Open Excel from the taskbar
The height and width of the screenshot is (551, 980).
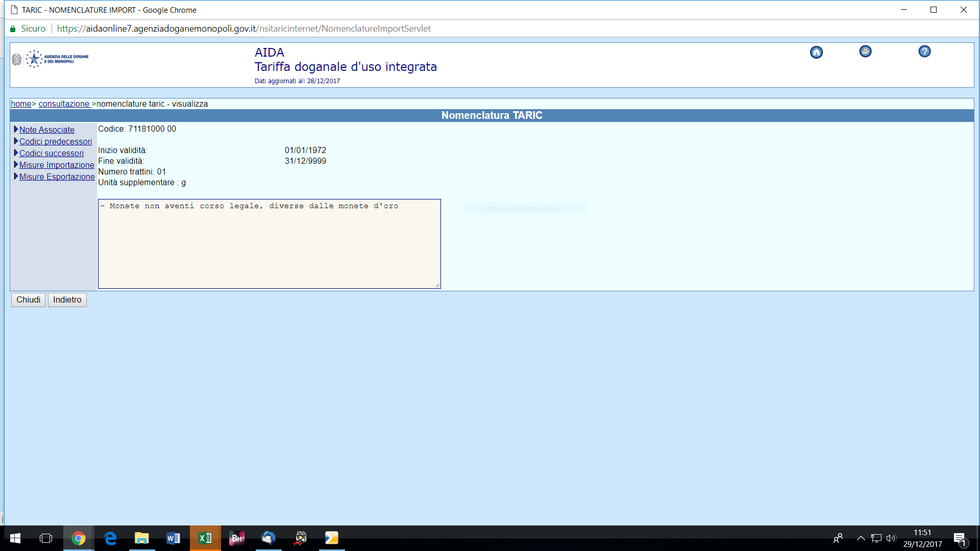(205, 538)
